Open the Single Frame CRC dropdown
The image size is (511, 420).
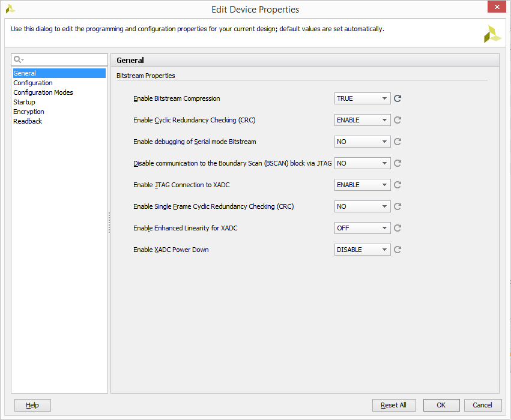click(x=363, y=206)
